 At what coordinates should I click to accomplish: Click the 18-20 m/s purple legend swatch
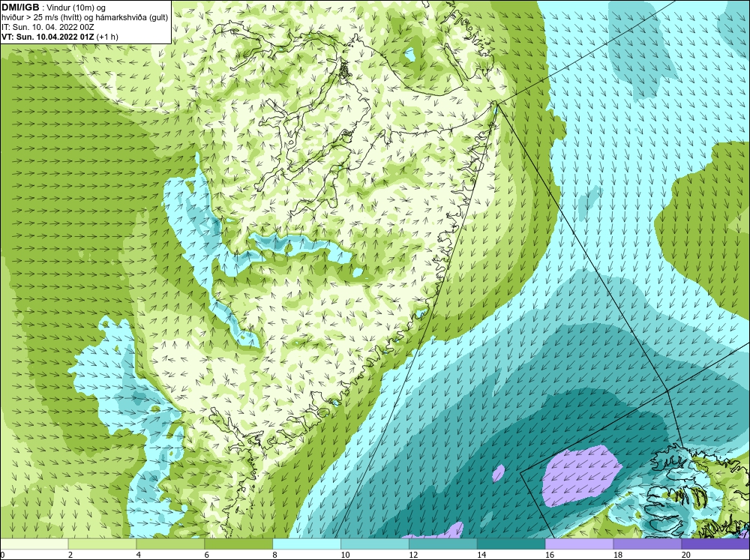(x=648, y=544)
